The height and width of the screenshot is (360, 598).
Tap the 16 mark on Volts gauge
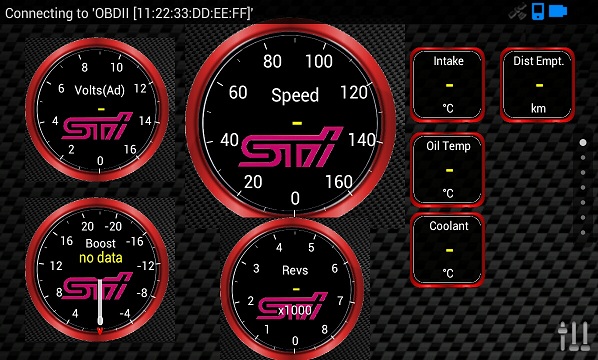(x=130, y=149)
